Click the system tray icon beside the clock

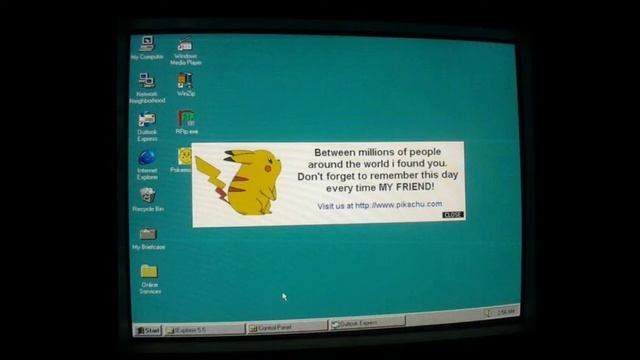tap(488, 313)
